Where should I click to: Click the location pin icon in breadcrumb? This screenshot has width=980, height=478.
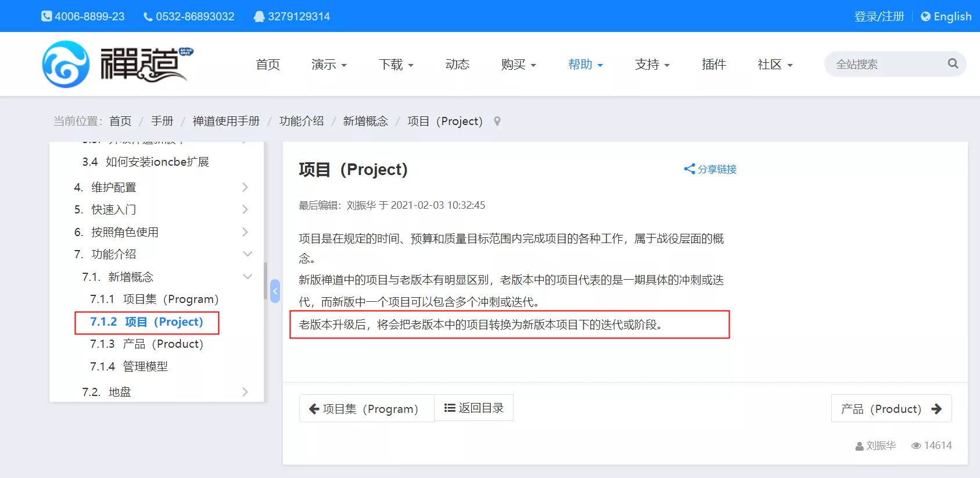[x=497, y=121]
